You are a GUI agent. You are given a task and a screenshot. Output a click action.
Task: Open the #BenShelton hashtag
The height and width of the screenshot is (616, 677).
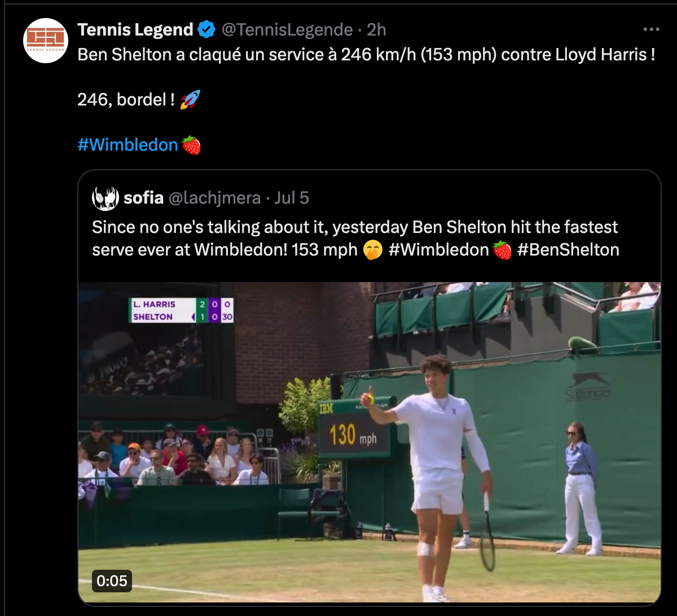click(x=568, y=250)
